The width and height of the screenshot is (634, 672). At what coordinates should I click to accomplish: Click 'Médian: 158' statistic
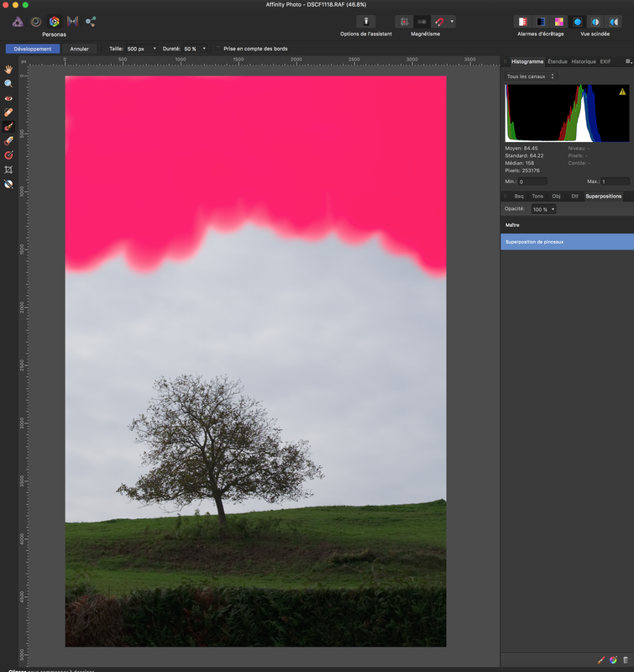(520, 163)
